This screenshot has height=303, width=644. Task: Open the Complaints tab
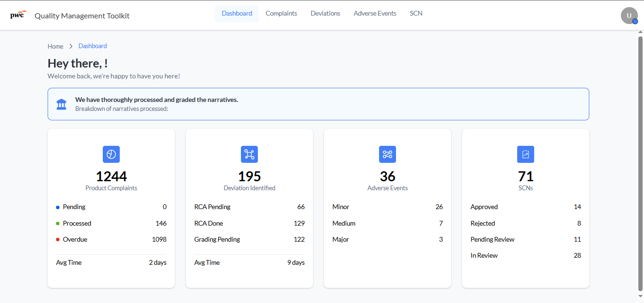pyautogui.click(x=281, y=14)
